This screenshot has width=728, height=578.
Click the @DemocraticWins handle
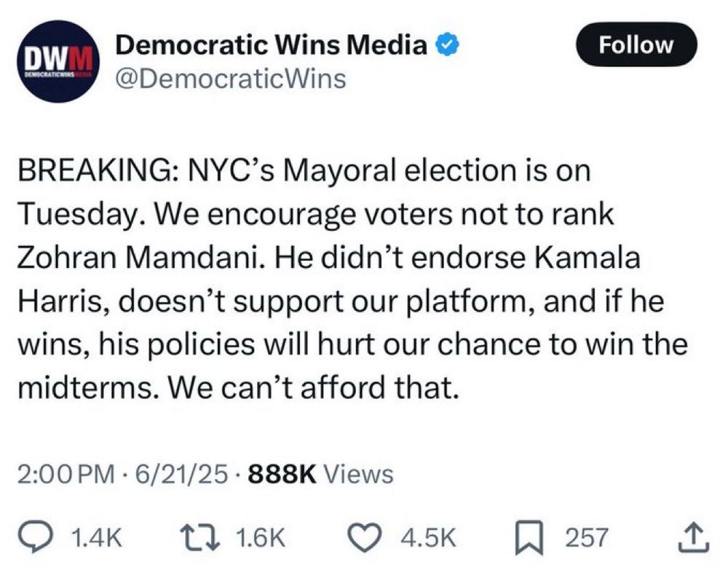[x=231, y=78]
